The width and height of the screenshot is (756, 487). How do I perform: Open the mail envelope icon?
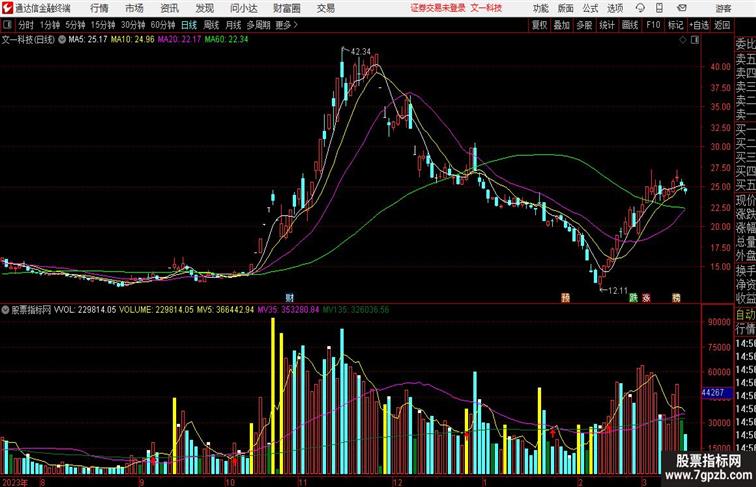(682, 8)
